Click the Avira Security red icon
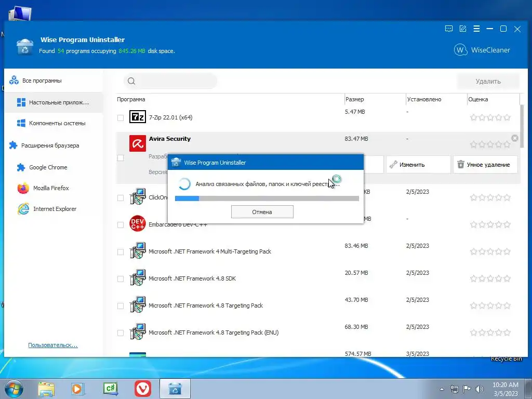The image size is (532, 399). tap(137, 143)
